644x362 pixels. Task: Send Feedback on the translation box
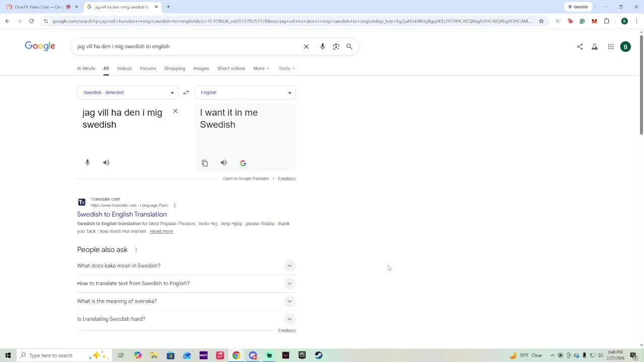(x=287, y=178)
